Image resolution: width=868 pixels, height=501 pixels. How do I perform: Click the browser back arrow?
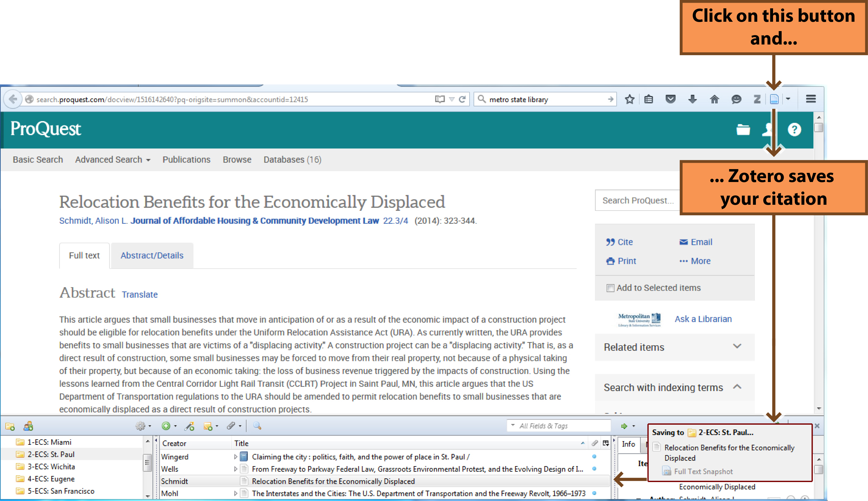[x=13, y=99]
